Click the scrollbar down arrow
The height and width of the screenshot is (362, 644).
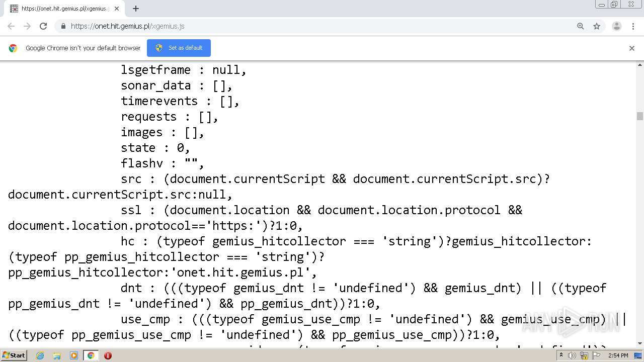tap(640, 343)
